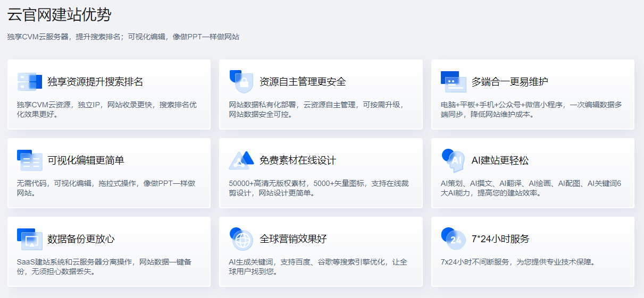This screenshot has width=644, height=298.
Task: Click the subtitle starting 独享CVM云服务器
Action: point(123,37)
